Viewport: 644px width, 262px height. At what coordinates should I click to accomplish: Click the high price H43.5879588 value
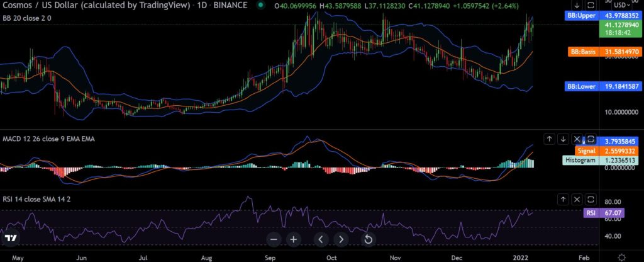pyautogui.click(x=339, y=6)
